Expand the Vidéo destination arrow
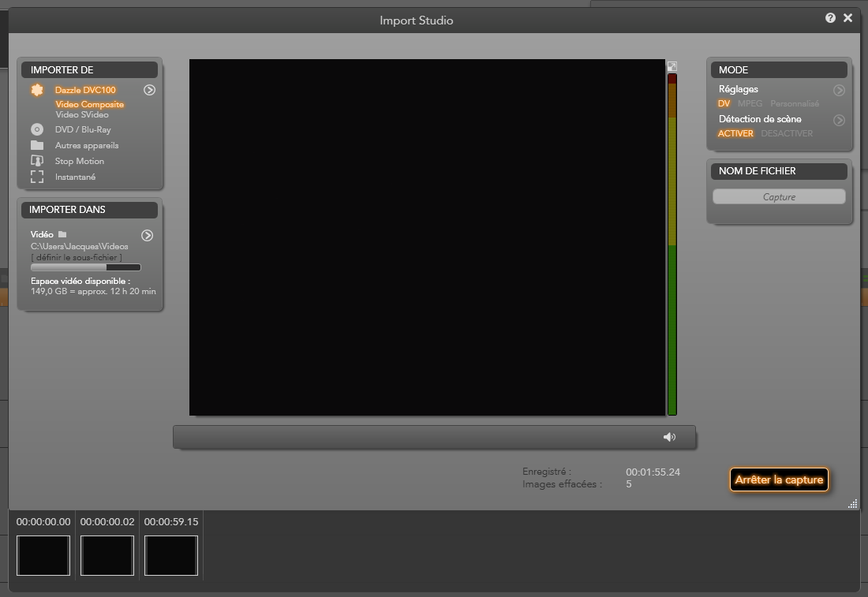Viewport: 868px width, 597px height. (x=148, y=235)
